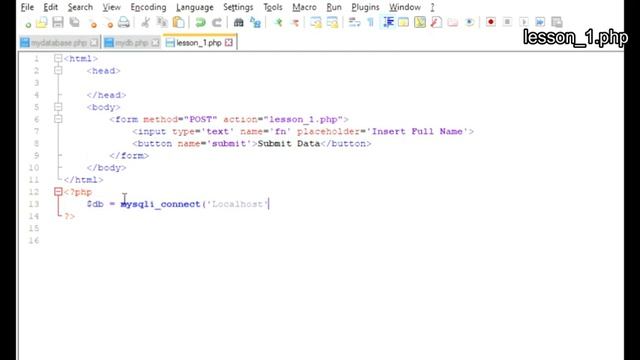640x360 pixels.
Task: Open the Window menu
Action: coord(404,7)
